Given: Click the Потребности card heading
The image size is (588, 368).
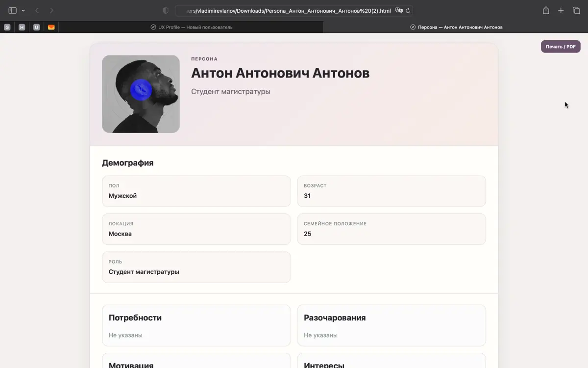Looking at the screenshot, I should point(135,318).
